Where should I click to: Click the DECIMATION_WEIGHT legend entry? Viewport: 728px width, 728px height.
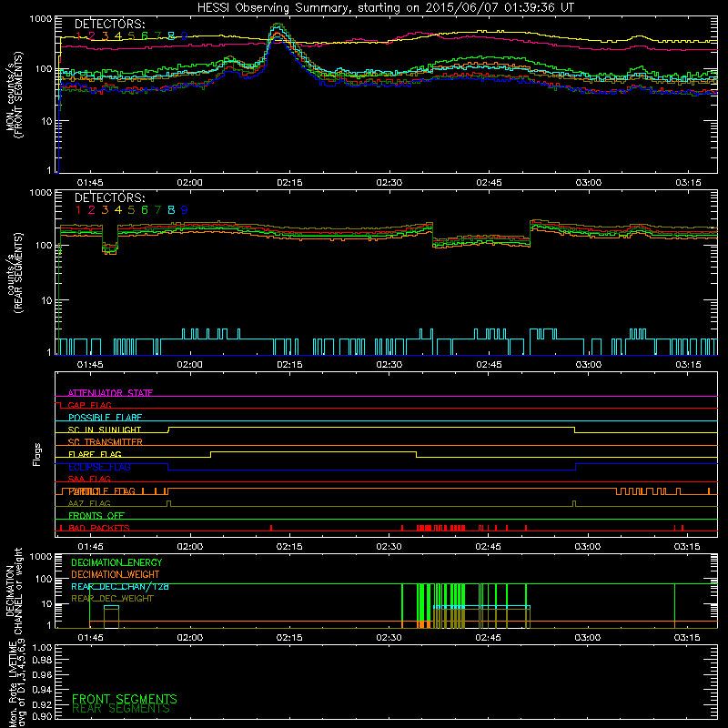tap(116, 575)
